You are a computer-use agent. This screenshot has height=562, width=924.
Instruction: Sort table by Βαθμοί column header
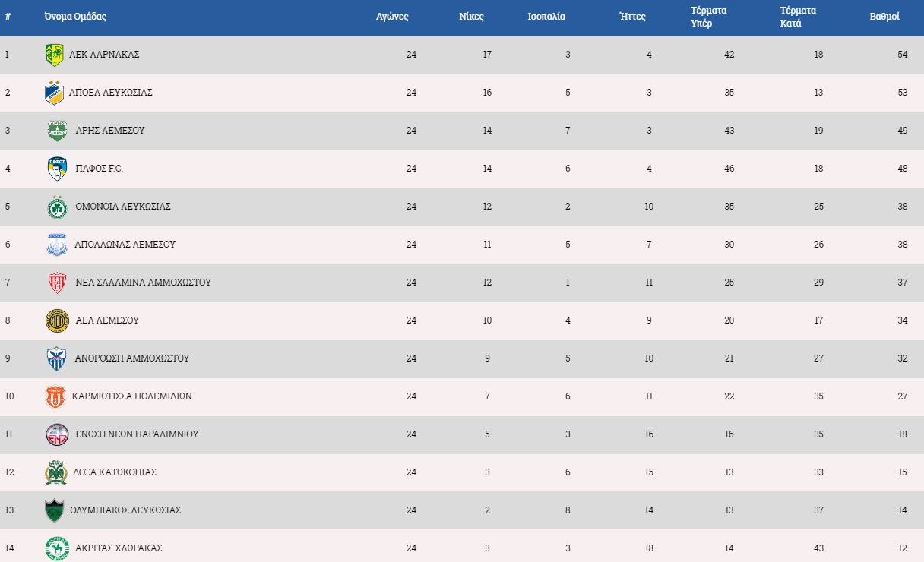884,17
